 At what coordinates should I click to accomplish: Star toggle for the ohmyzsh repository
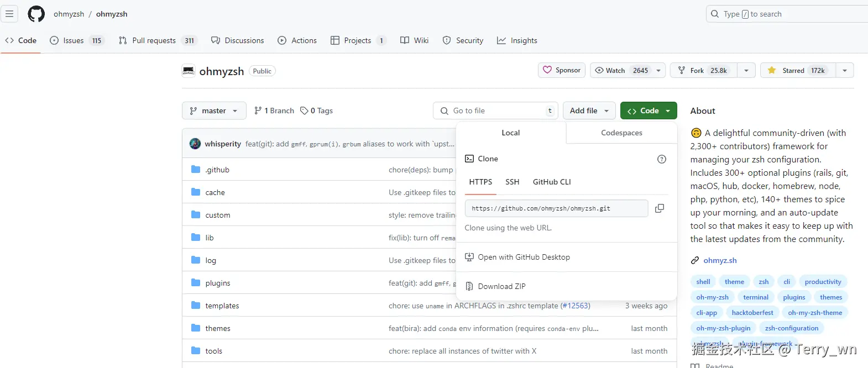pos(797,70)
